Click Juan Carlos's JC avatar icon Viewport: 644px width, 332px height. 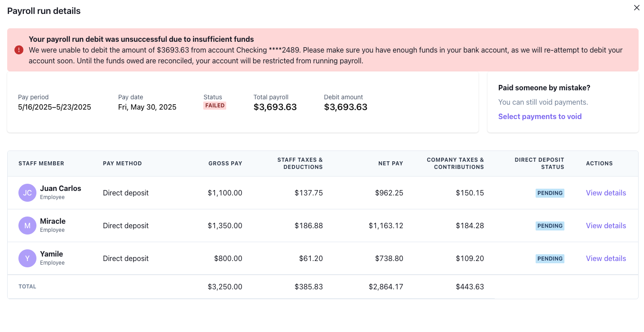click(x=27, y=193)
